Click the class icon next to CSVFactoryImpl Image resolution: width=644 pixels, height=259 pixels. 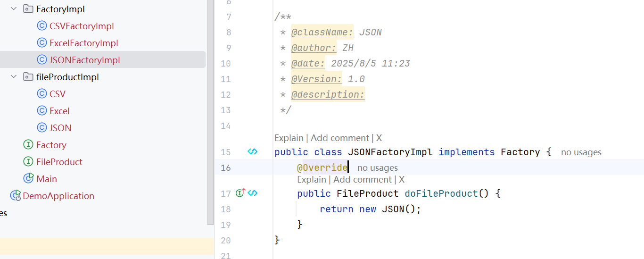(x=41, y=26)
